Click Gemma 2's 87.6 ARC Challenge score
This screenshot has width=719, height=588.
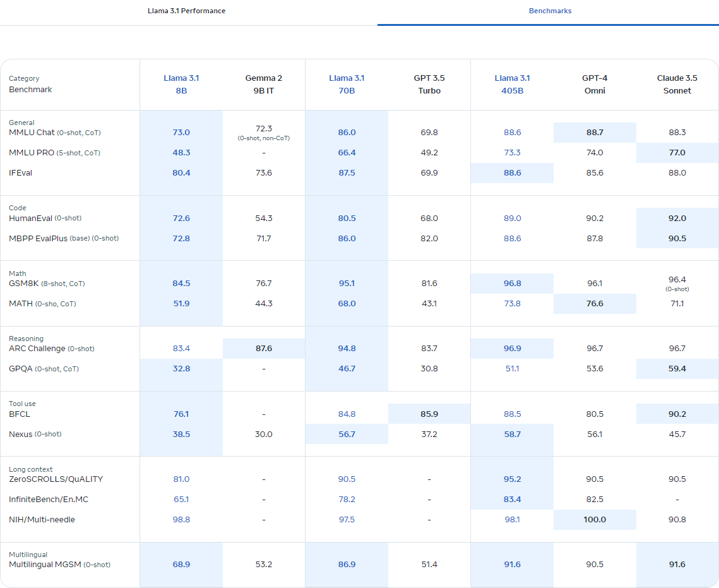pos(264,349)
